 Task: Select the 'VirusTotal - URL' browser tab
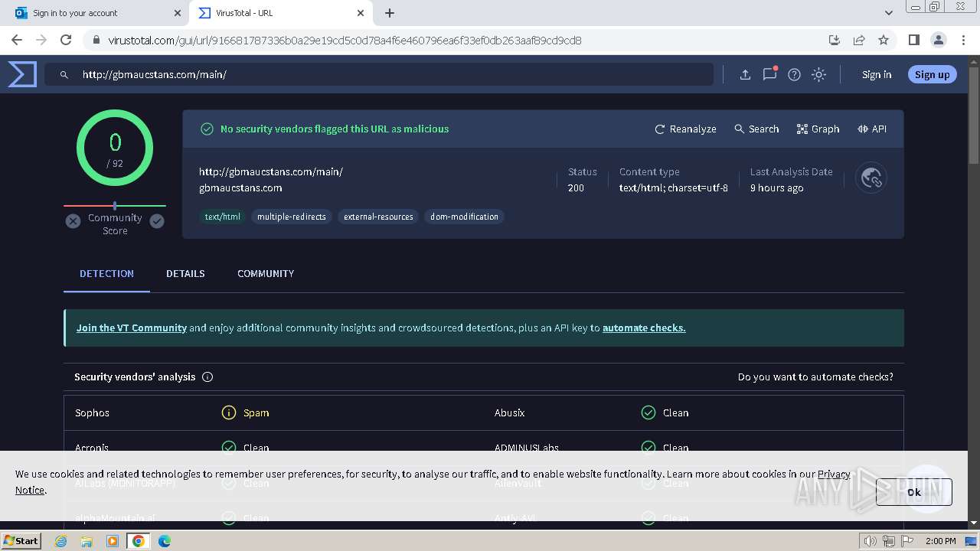coord(281,13)
